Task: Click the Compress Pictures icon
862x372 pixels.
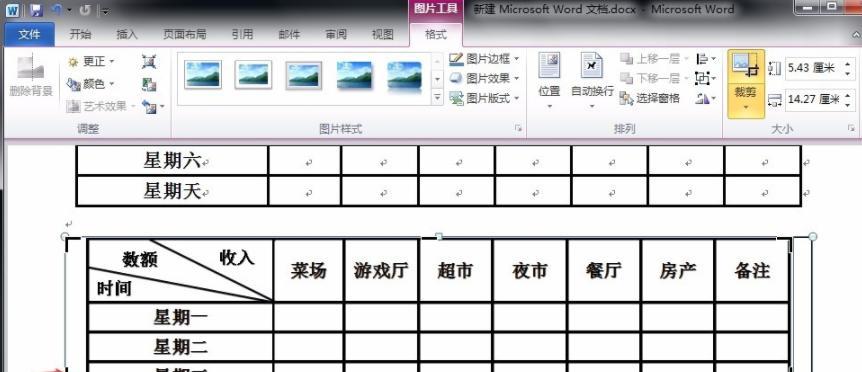Action: coord(149,62)
